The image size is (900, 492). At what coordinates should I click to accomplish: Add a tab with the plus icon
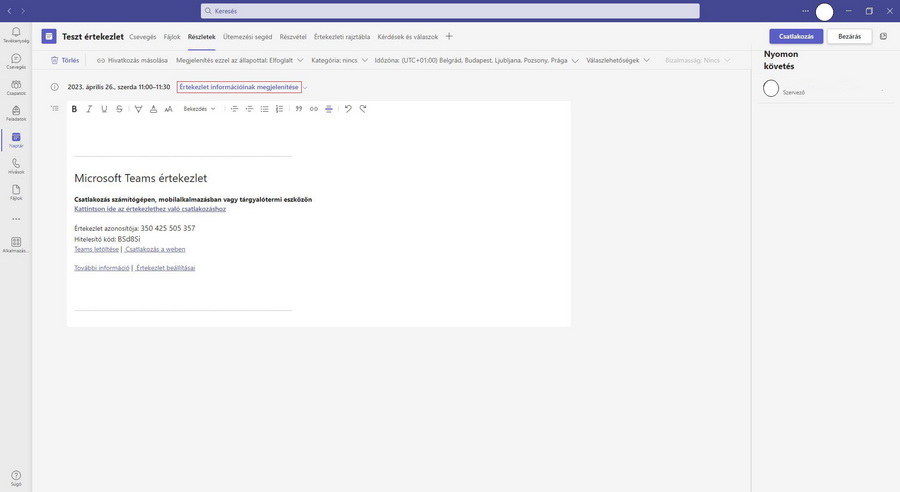[x=449, y=36]
